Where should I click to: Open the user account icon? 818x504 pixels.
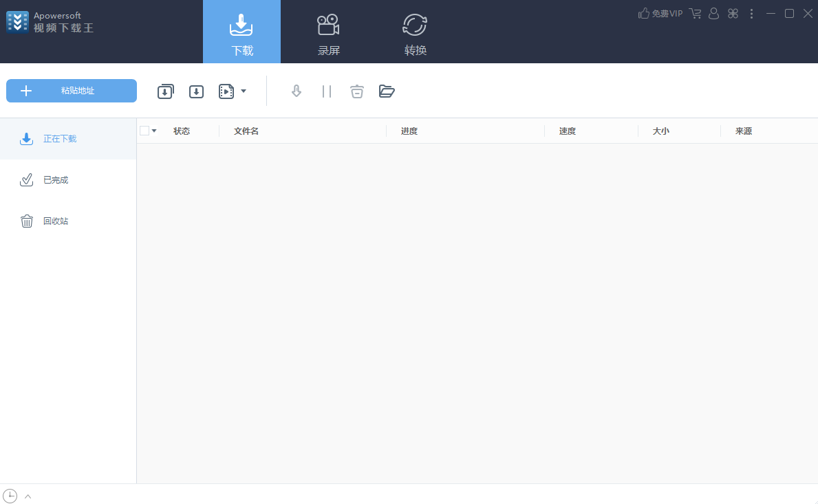[713, 14]
